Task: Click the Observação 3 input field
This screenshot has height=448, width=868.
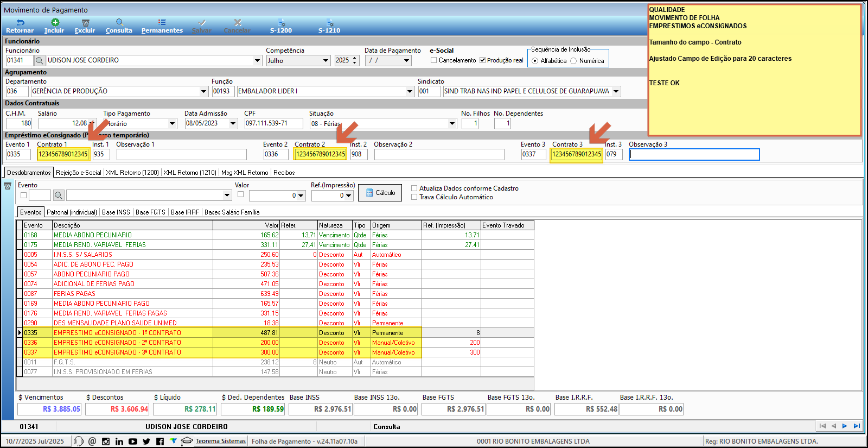Action: [x=694, y=154]
